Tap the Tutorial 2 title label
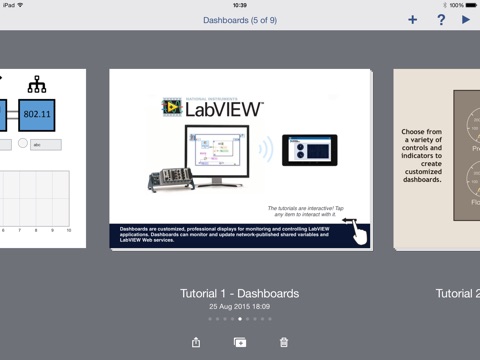This screenshot has height=360, width=480. click(x=458, y=293)
